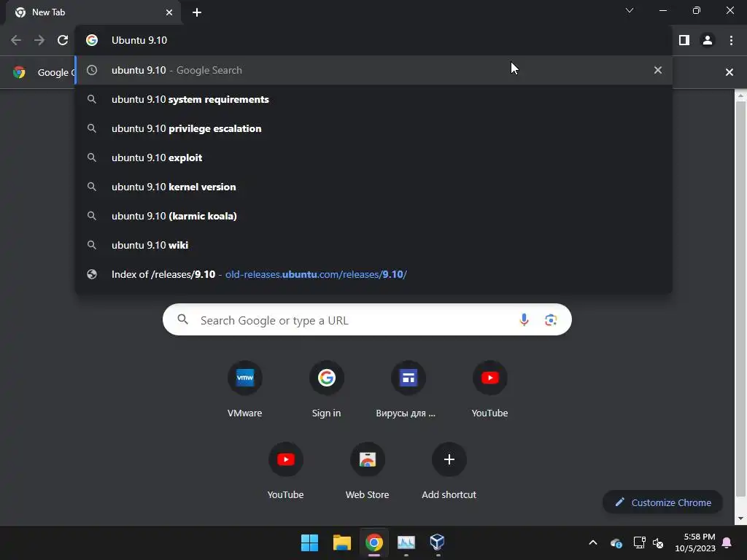Viewport: 747px width, 560px height.
Task: Open the network tray icon
Action: (x=639, y=542)
